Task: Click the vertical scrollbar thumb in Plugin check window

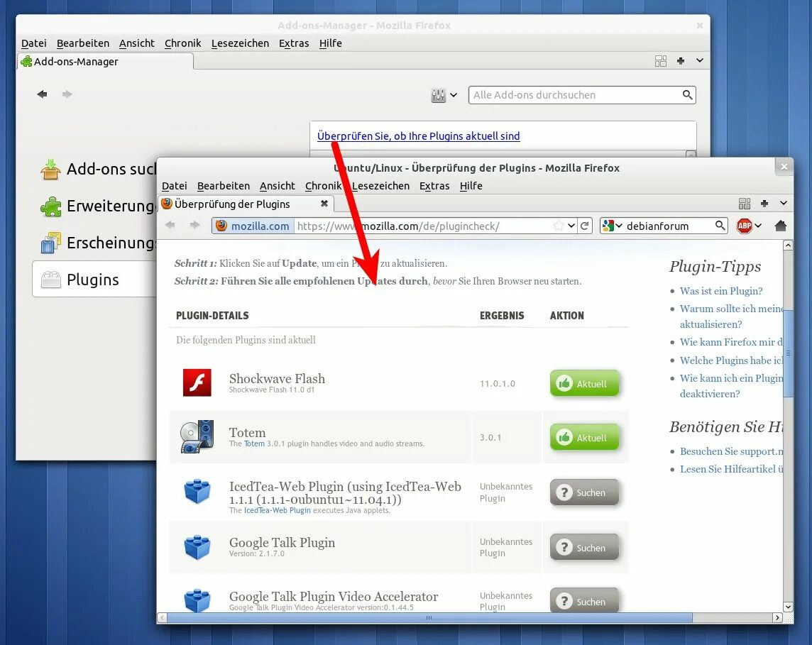Action: pyautogui.click(x=788, y=353)
